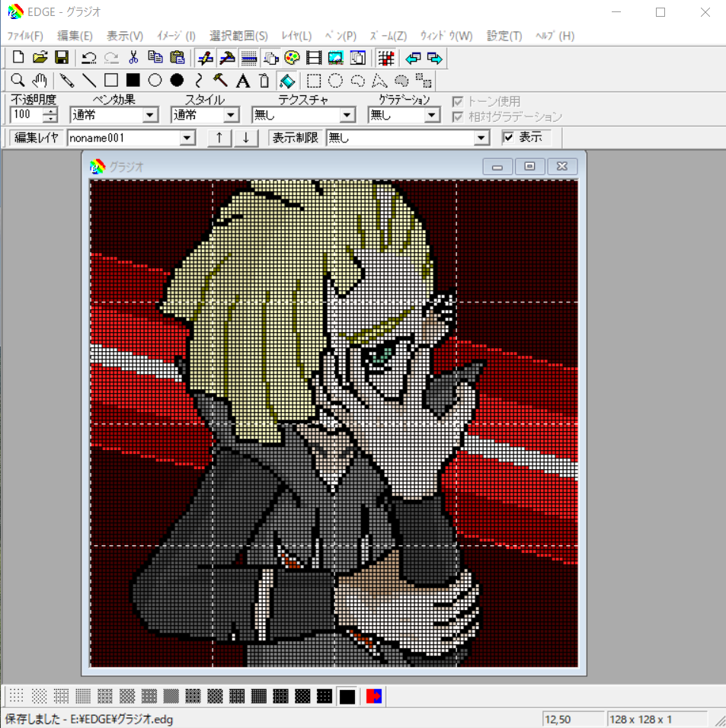Select the hand pan tool
Viewport: 726px width, 728px height.
pos(40,81)
